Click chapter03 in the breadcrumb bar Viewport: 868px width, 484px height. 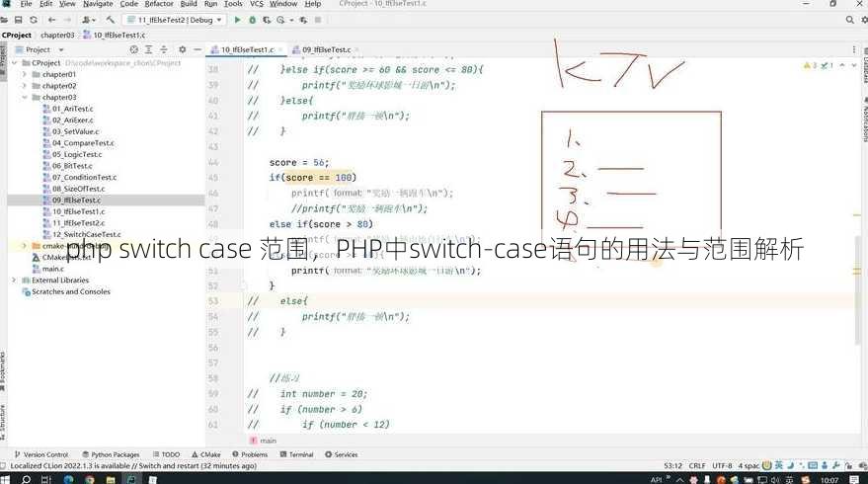coord(57,35)
